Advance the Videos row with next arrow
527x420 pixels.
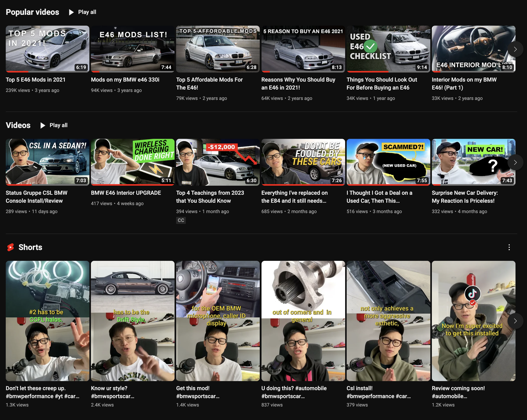point(515,162)
